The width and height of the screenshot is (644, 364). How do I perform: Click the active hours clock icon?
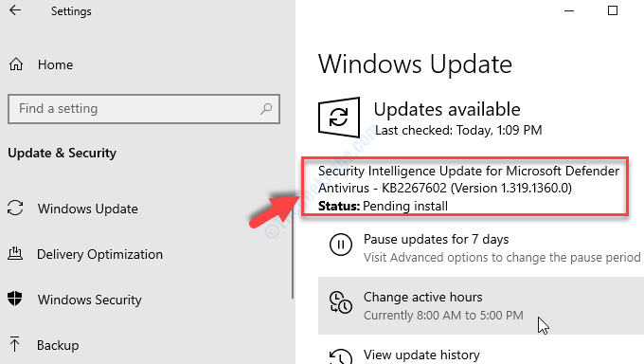pyautogui.click(x=341, y=302)
